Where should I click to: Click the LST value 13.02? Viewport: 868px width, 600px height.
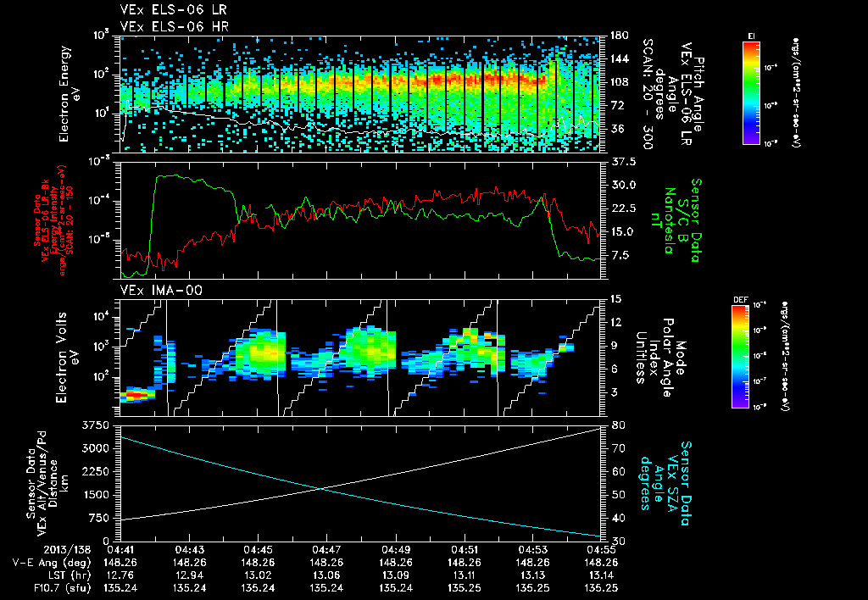click(x=258, y=575)
